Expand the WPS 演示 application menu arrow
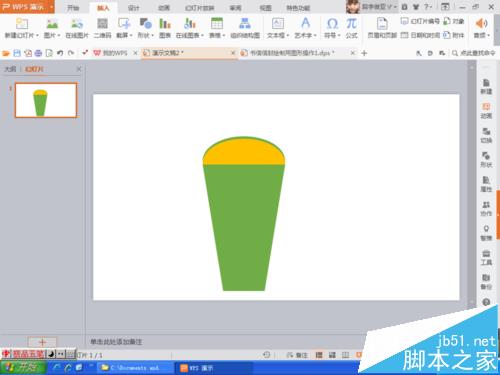500x375 pixels. pos(52,7)
